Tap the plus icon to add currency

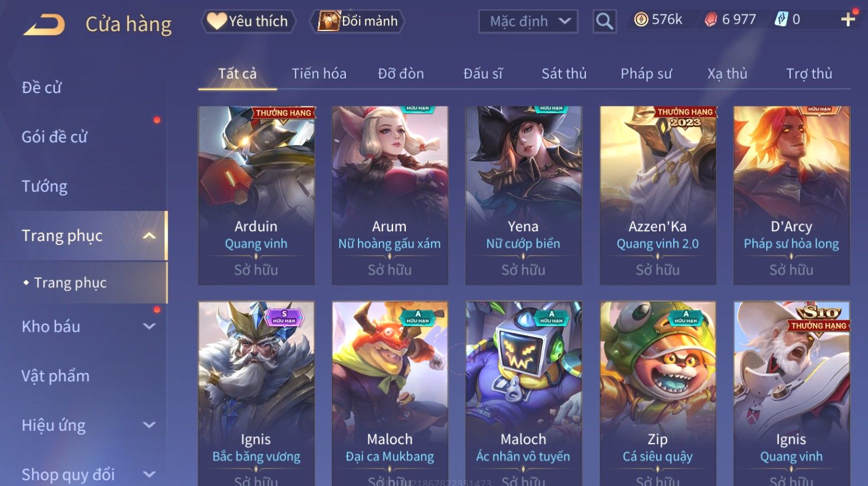[x=848, y=20]
